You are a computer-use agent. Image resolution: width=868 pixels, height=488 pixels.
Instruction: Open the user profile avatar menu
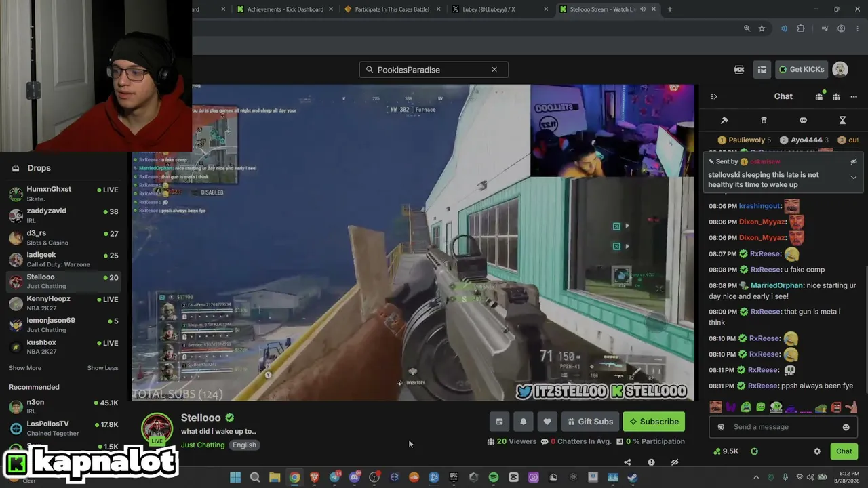[x=840, y=69]
